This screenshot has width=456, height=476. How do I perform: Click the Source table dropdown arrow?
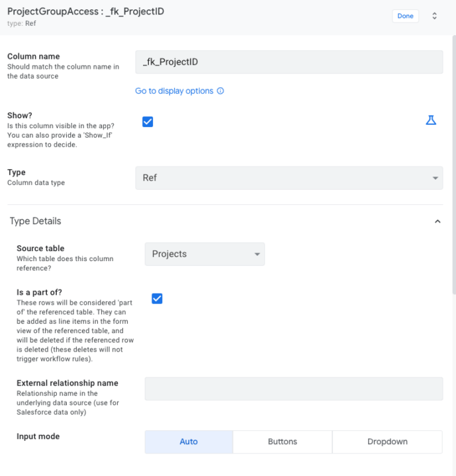tap(257, 255)
